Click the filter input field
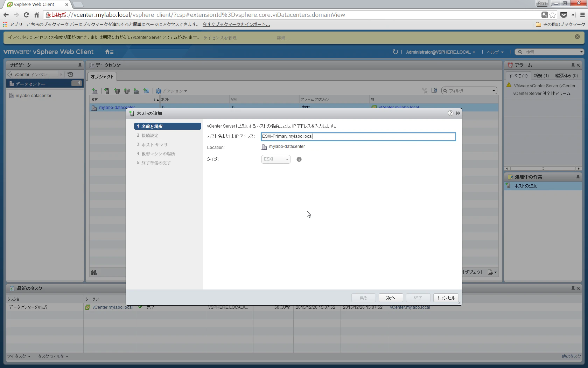 (x=469, y=91)
